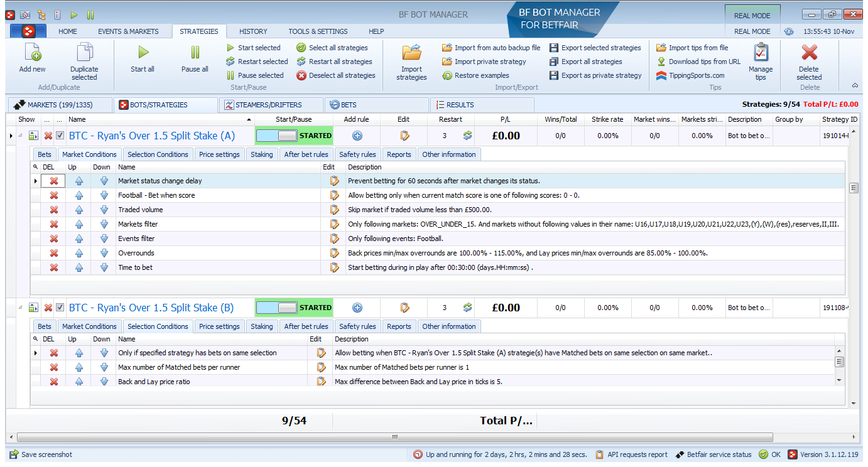The image size is (868, 467).
Task: Click Export all strategies
Action: pos(586,62)
